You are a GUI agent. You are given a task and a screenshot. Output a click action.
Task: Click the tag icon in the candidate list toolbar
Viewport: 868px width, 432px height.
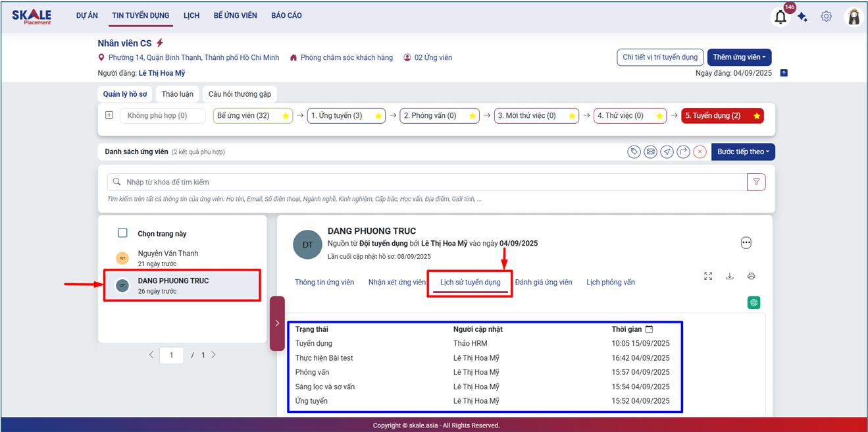click(x=634, y=152)
